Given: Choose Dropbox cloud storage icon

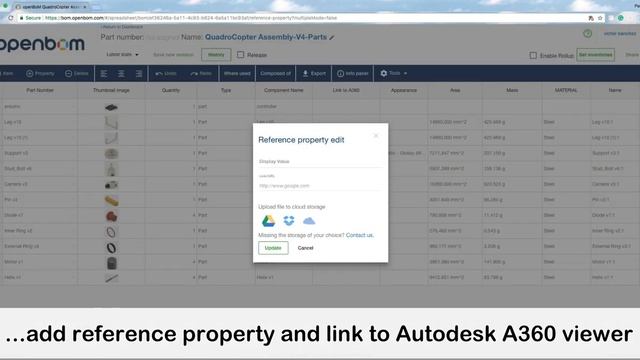Looking at the screenshot, I should [x=289, y=221].
